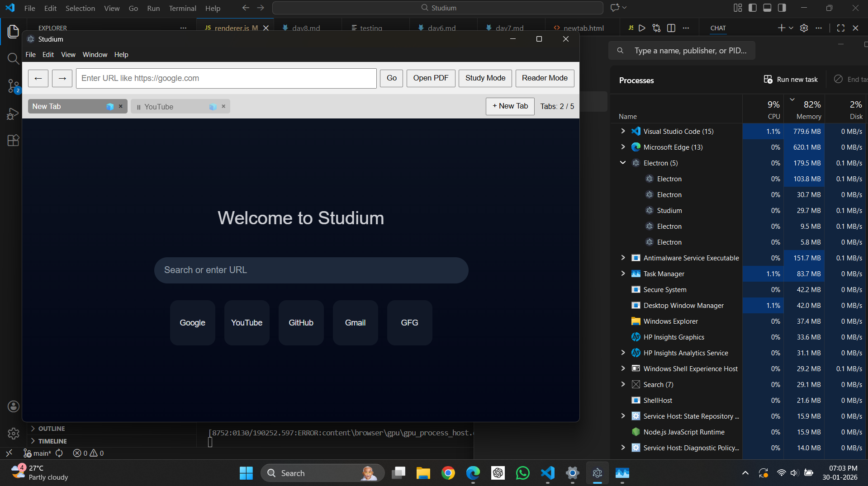868x486 pixels.
Task: Click the Open PDF button
Action: [x=431, y=78]
